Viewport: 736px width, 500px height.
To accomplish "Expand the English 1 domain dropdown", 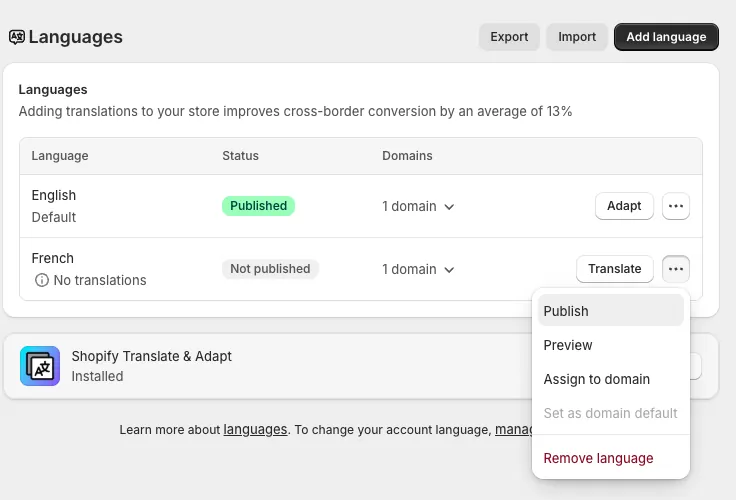I will pos(418,207).
